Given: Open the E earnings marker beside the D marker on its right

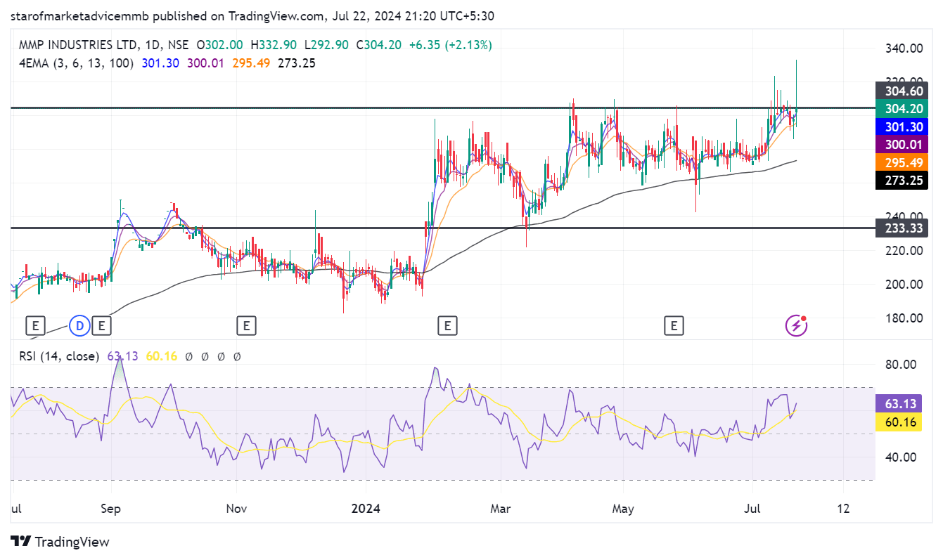Looking at the screenshot, I should pyautogui.click(x=102, y=325).
